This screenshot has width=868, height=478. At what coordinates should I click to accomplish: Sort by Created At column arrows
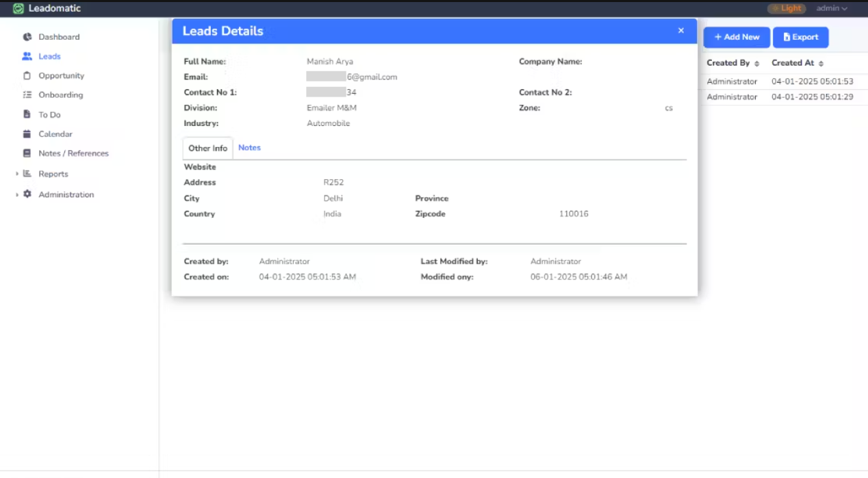tap(821, 63)
